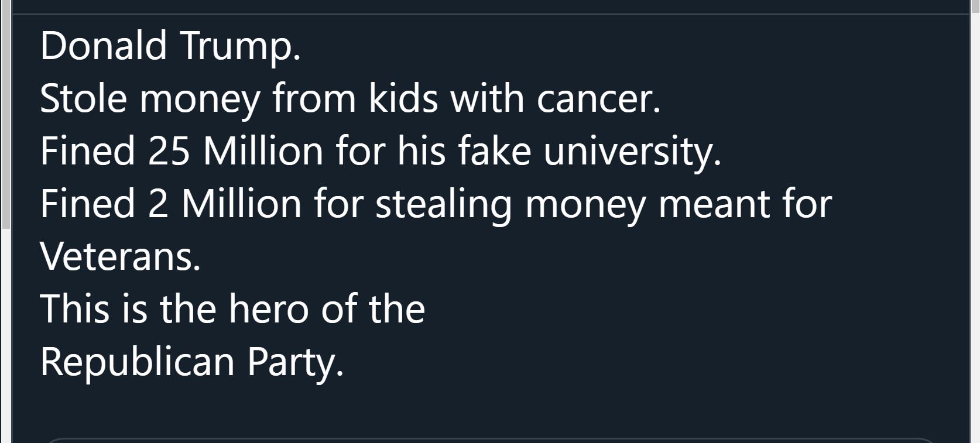Click 'Fined 25 Million' text
This screenshot has height=443, width=980.
point(181,151)
